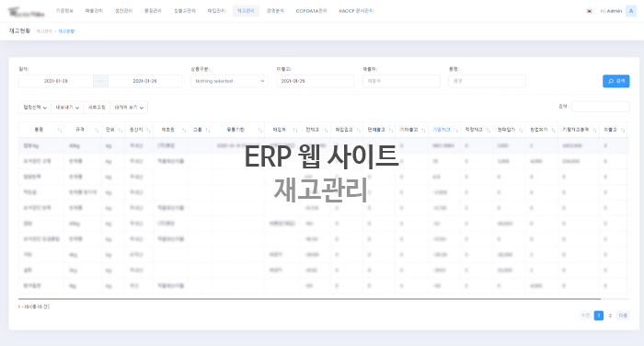Open the 10개씩 보기 page size dropdown
Image resolution: width=644 pixels, height=346 pixels.
(129, 108)
